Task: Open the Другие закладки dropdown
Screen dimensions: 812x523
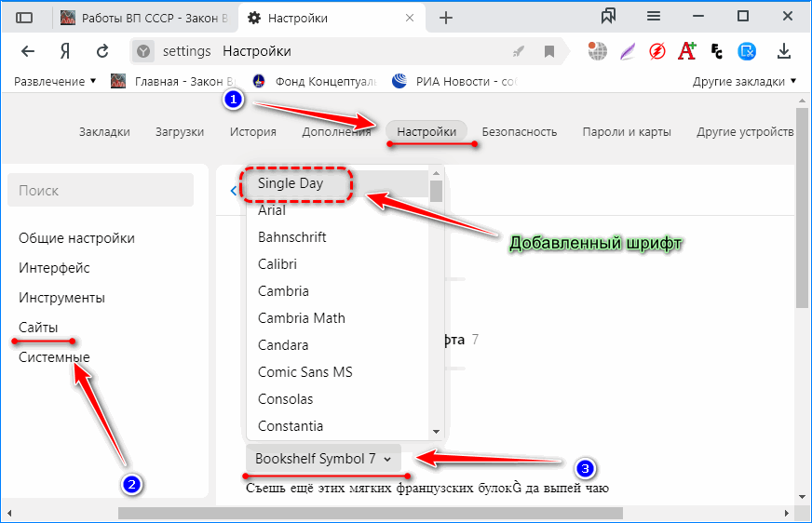Action: point(744,81)
